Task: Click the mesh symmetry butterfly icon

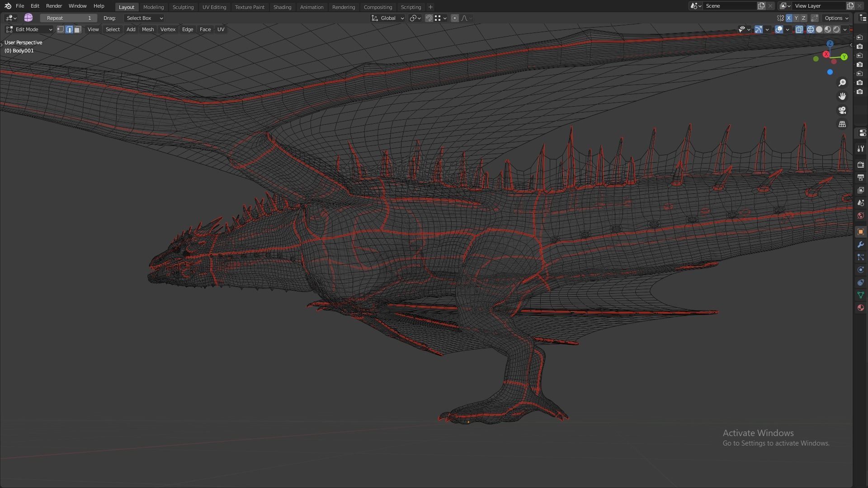Action: coord(780,18)
